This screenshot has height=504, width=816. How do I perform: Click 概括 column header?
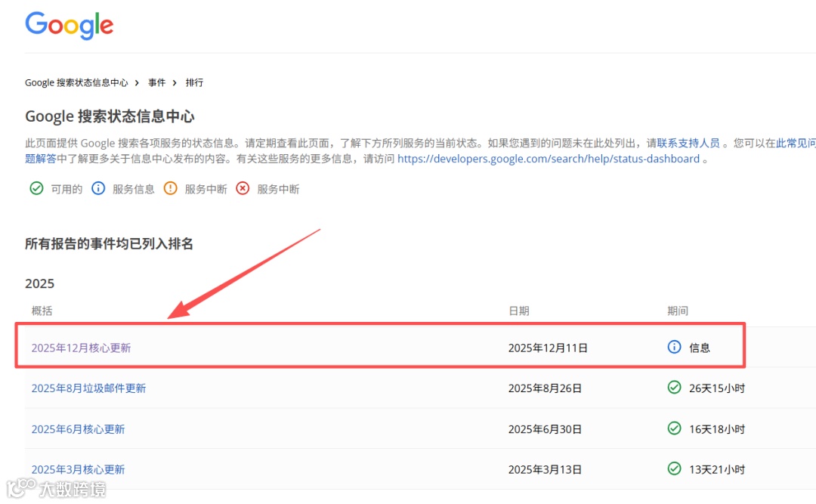pos(42,311)
